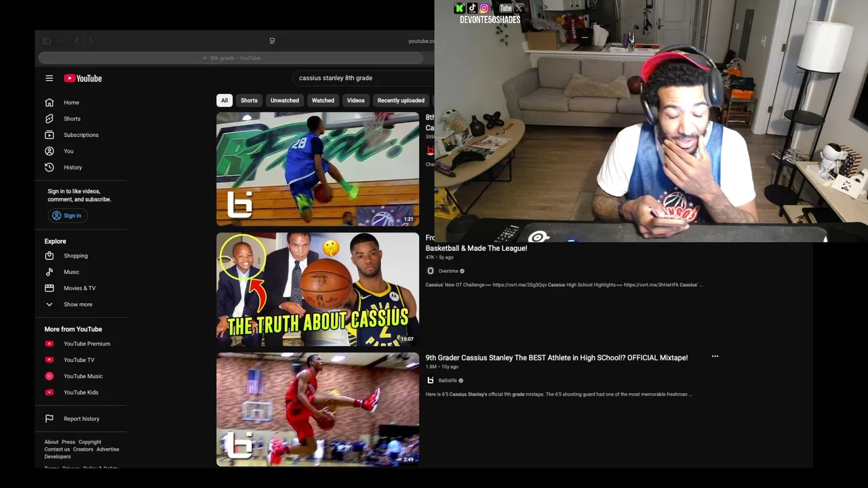Open the Copyright footer link
868x488 pixels.
90,442
